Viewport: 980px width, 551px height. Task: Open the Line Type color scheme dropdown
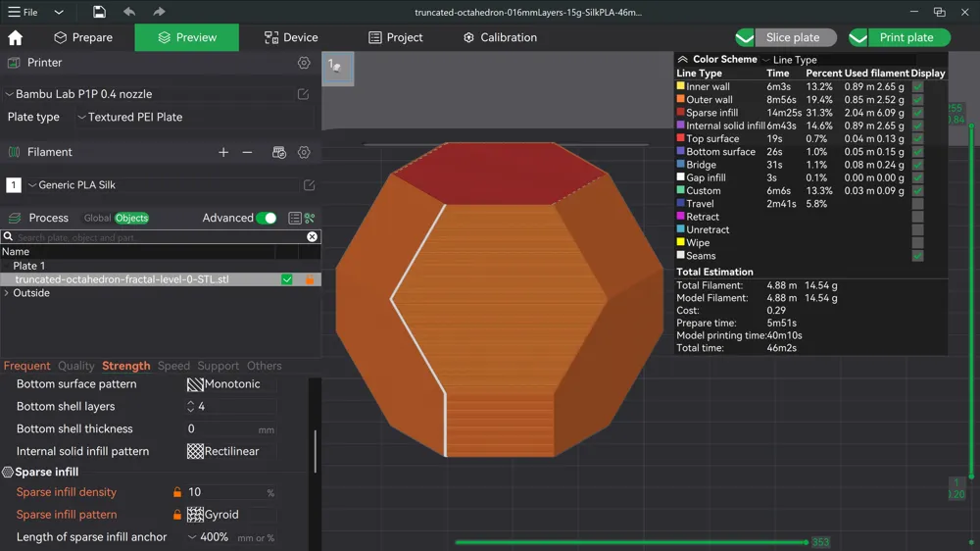tap(838, 60)
